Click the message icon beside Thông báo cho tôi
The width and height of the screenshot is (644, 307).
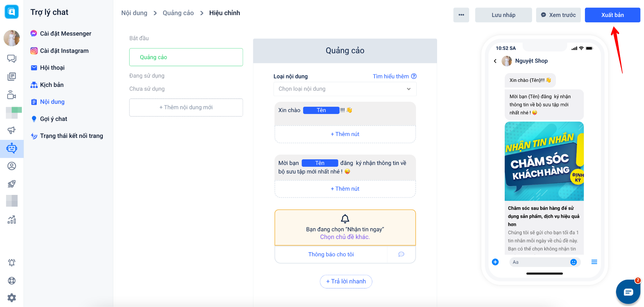401,254
